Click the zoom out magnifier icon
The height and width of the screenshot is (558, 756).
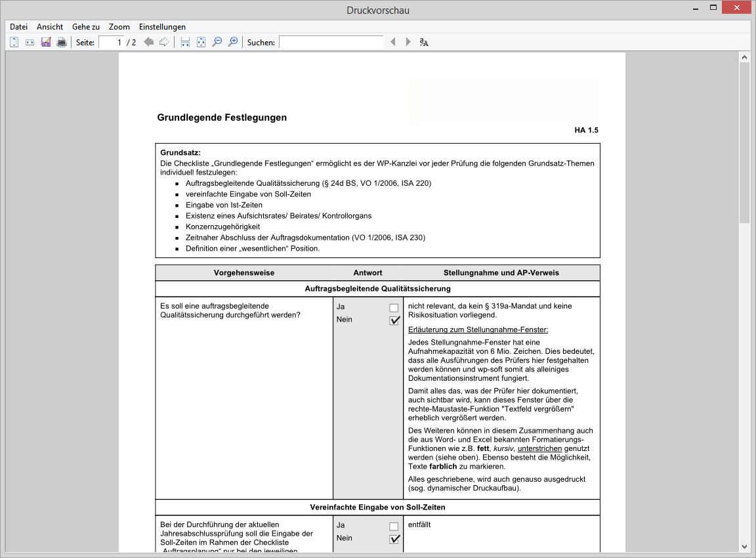[217, 42]
